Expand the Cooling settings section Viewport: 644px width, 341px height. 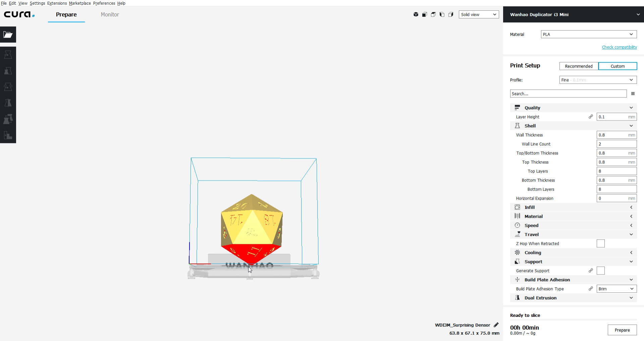point(574,253)
